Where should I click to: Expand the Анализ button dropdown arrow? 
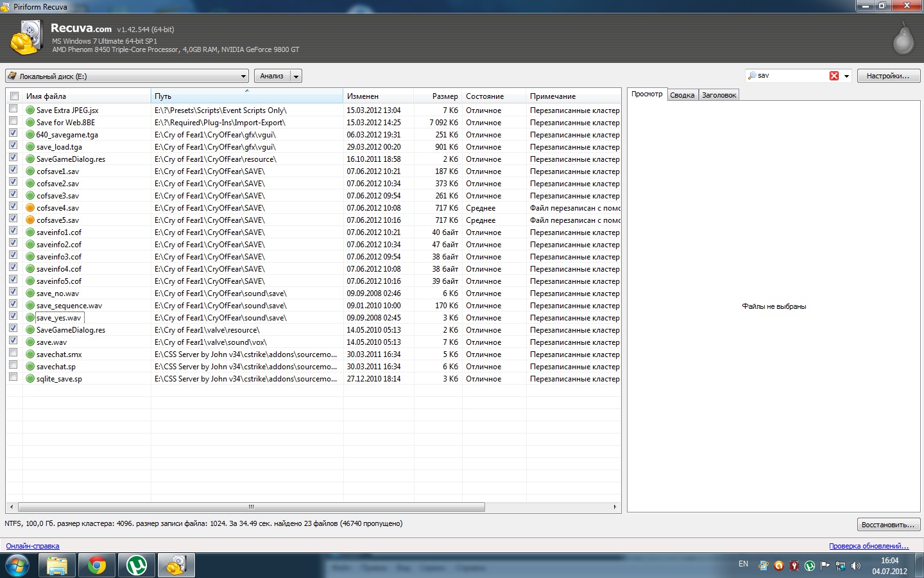coord(296,76)
